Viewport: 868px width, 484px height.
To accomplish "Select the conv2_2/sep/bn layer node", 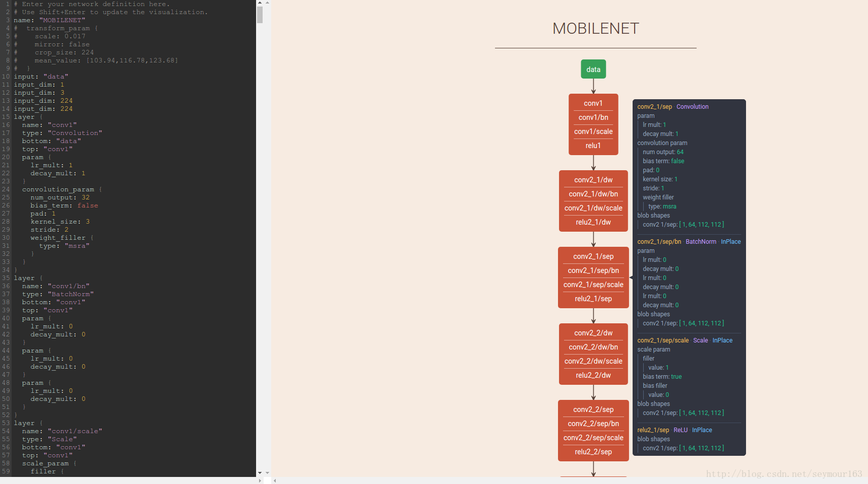I will point(593,424).
